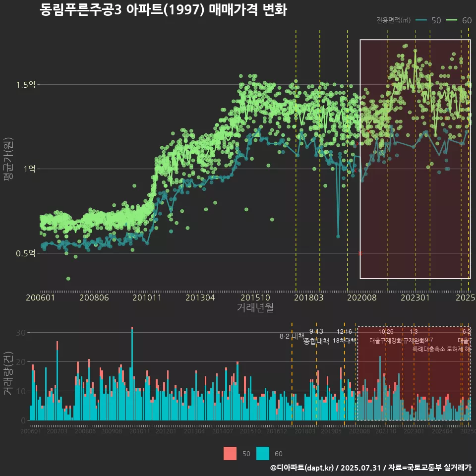The width and height of the screenshot is (476, 476).
Task: Click the 8·2 대책 annotation
Action: (292, 336)
